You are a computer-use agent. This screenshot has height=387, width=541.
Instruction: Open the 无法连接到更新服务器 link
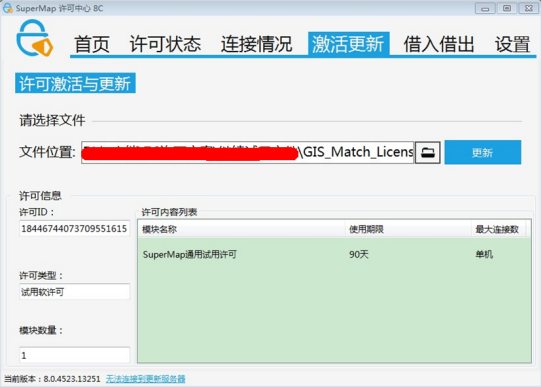145,379
